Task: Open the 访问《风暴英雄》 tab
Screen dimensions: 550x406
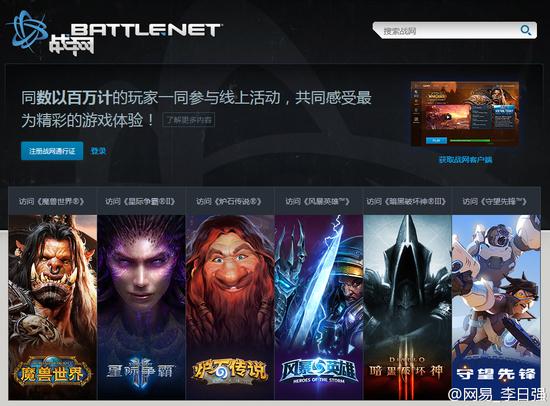Action: (x=318, y=201)
